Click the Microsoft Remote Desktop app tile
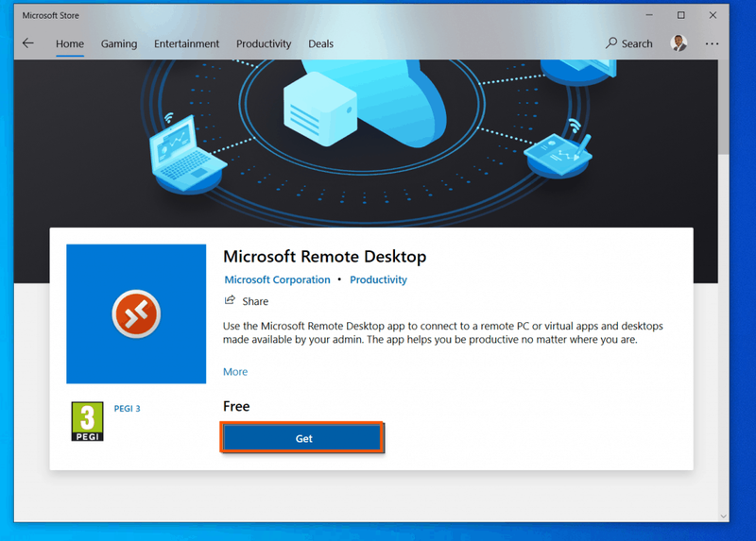This screenshot has height=541, width=756. click(136, 313)
